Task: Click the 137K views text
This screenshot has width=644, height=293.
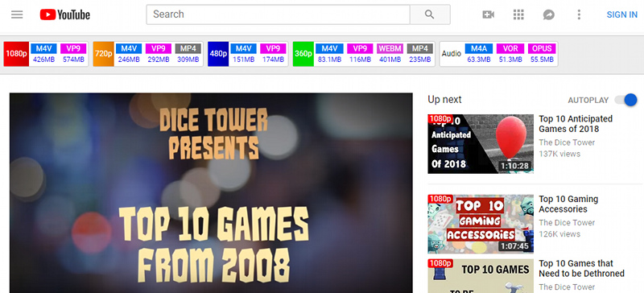Action: [559, 154]
